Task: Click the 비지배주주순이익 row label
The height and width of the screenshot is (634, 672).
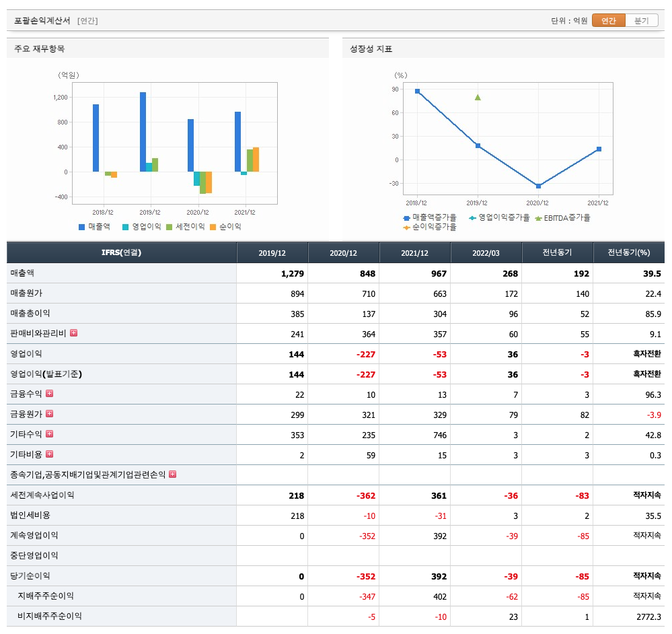Action: [49, 616]
